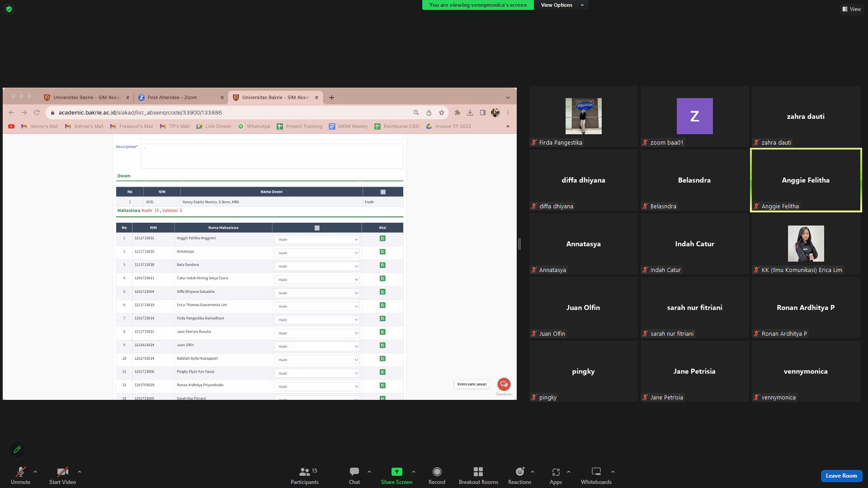Select the active Universitas Bakrie SIM Akad tab
The width and height of the screenshot is (868, 488).
[275, 97]
